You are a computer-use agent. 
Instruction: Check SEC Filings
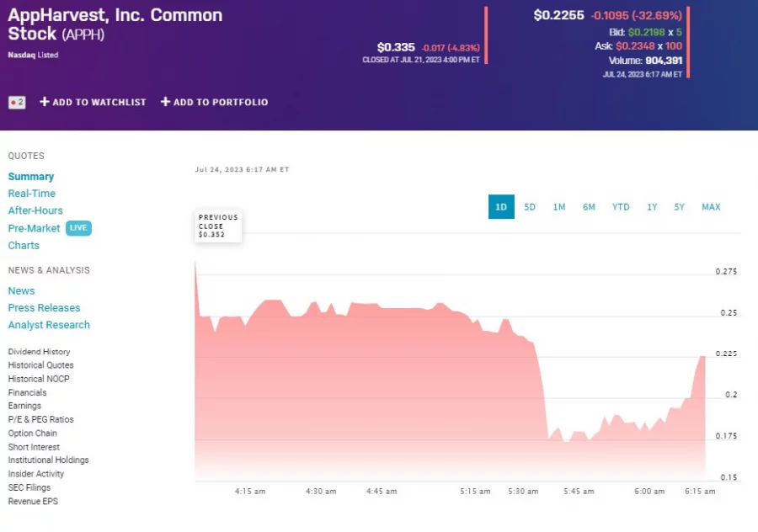tap(29, 487)
